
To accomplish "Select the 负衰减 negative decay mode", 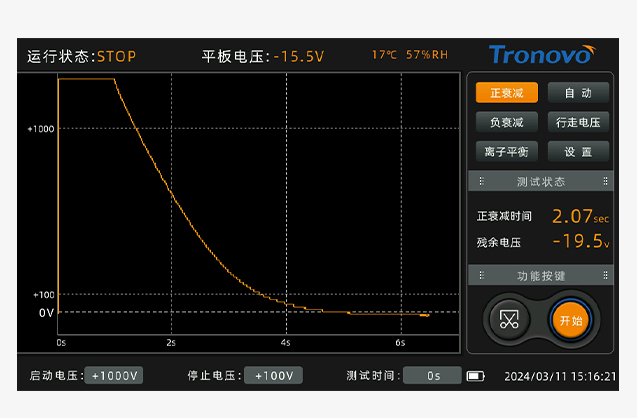I will pos(507,122).
